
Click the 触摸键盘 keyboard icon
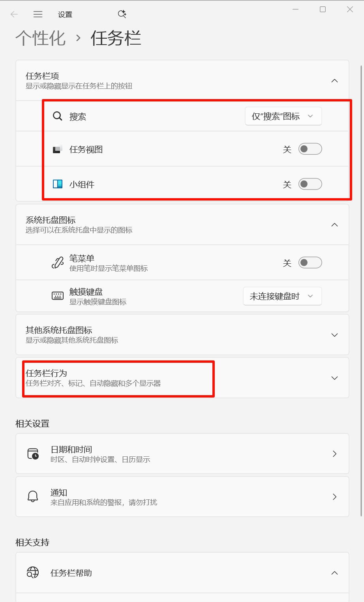pos(58,296)
